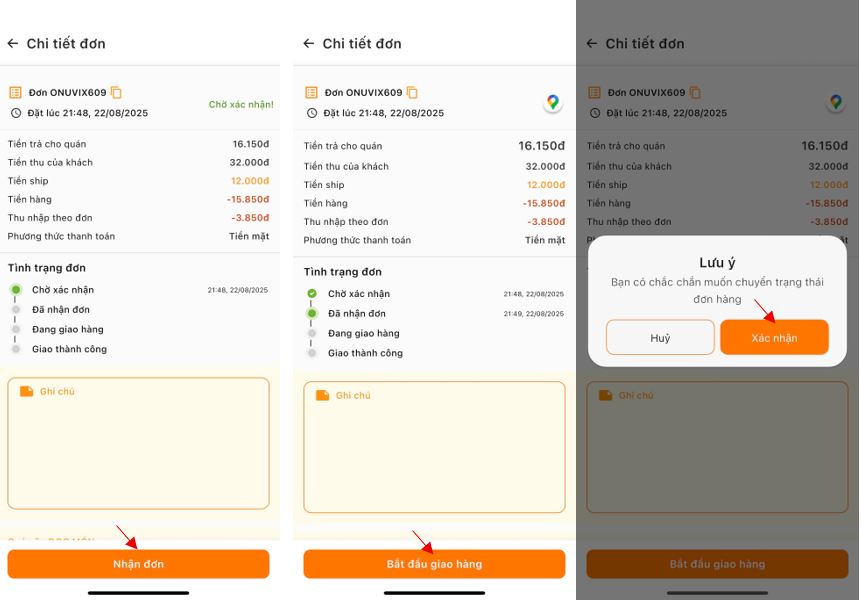This screenshot has width=861, height=600.
Task: Tap dimmed Google Maps icon behind the dialog
Action: tap(835, 102)
